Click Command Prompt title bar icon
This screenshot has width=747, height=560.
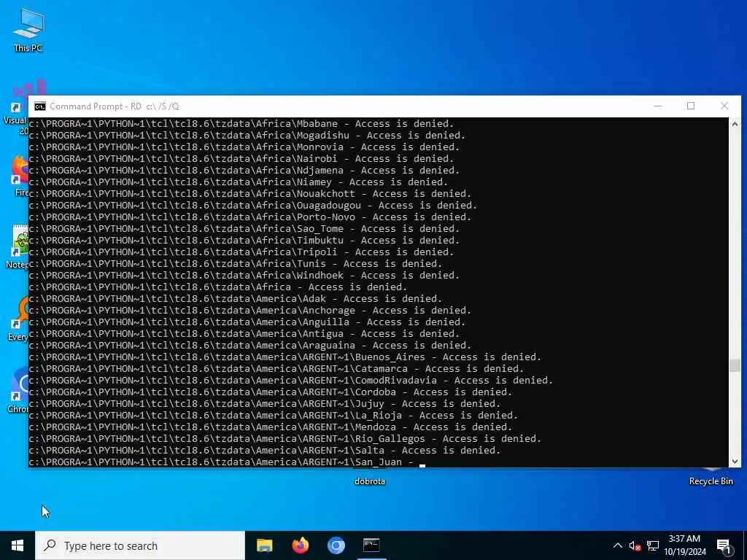pos(40,106)
